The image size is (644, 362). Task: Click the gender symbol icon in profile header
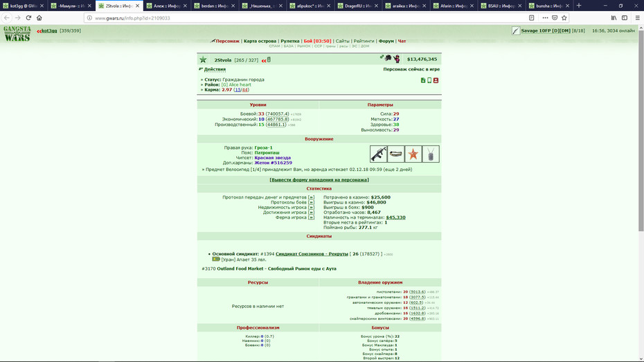point(382,57)
